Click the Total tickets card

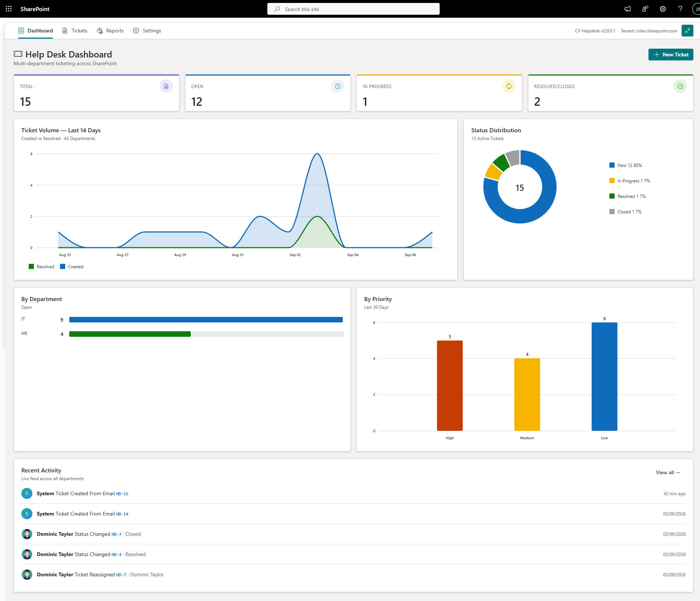click(96, 93)
